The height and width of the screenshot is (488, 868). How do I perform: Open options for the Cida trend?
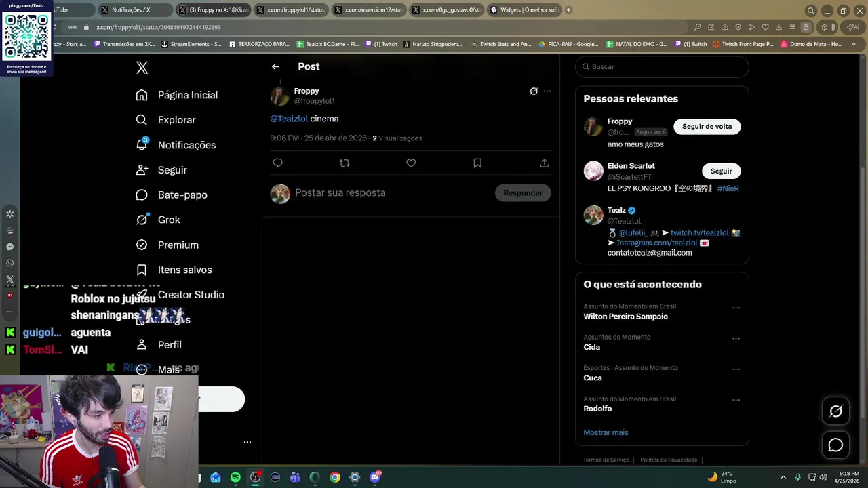point(736,338)
